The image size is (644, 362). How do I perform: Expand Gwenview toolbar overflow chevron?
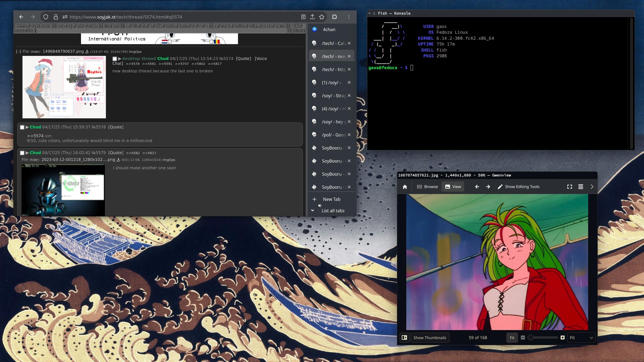point(592,187)
